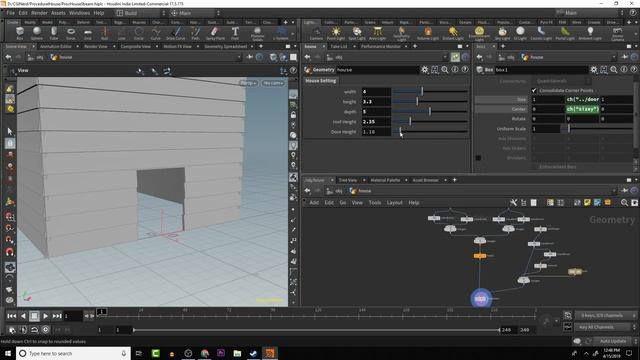Toggle pin on house parameter pane
The image size is (640, 360).
(455, 57)
